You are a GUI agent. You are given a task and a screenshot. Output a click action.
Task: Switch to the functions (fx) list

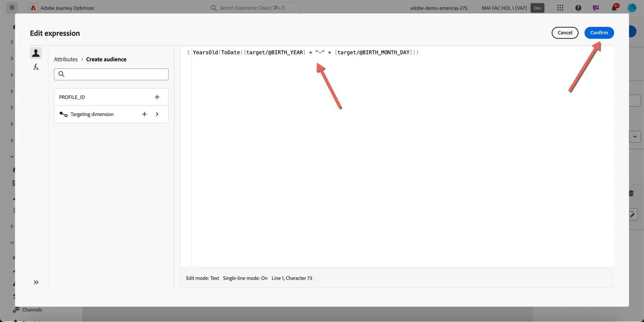[x=36, y=67]
